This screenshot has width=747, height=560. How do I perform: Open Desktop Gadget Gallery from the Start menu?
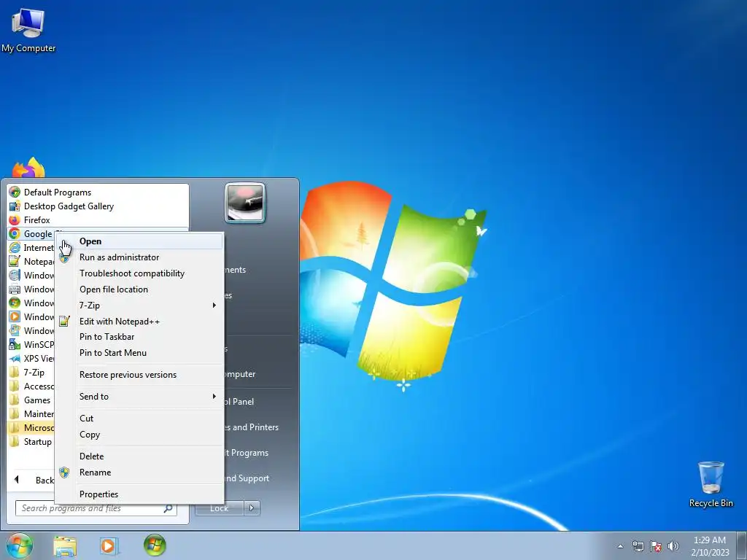click(98, 206)
